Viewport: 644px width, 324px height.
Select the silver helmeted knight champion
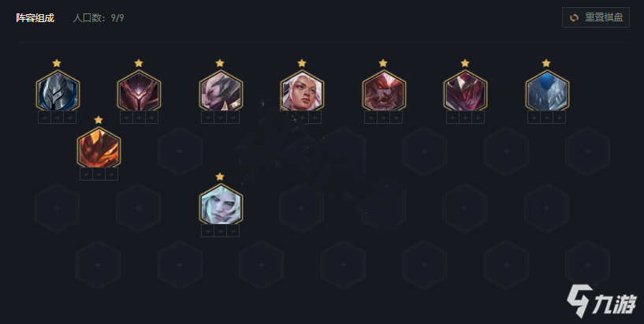58,91
